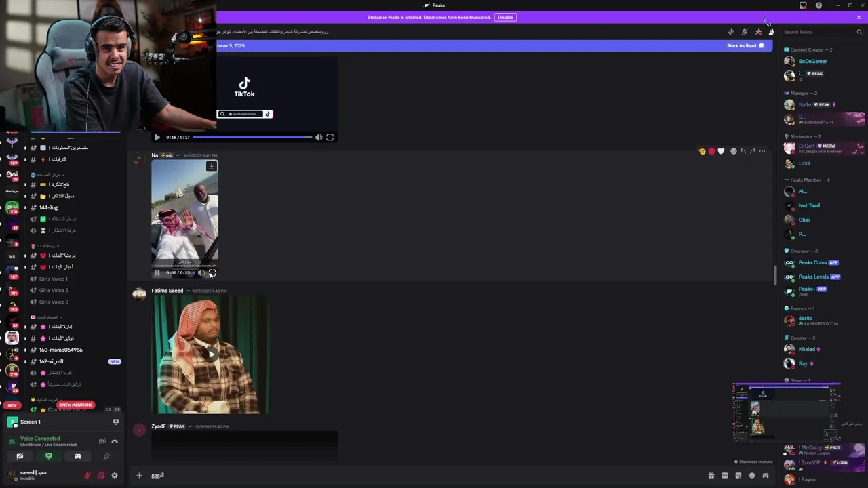
Task: Open Girls Voice 1 channel
Action: tap(53, 279)
